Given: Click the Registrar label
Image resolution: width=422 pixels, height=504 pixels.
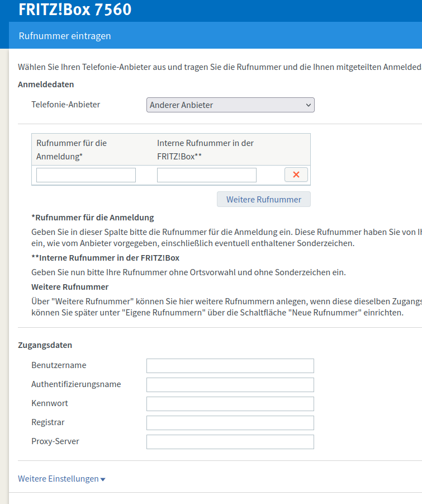Looking at the screenshot, I should pos(48,422).
